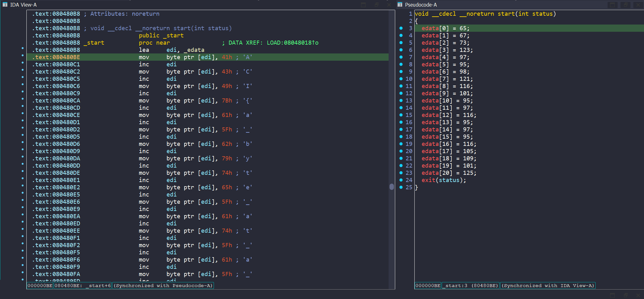Select the 62h ; 'b' operand
Image resolution: width=644 pixels, height=299 pixels.
click(x=237, y=144)
